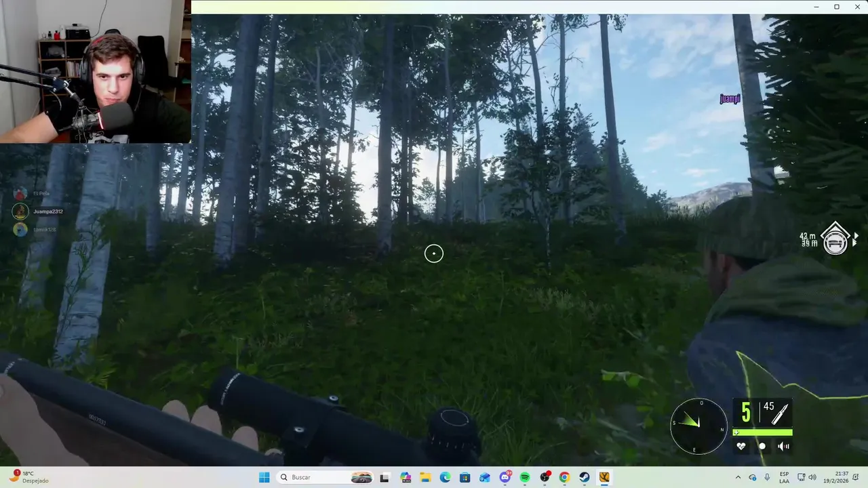Click the third player's avatar in the voice overlay
Viewport: 868px width, 488px height.
point(20,229)
